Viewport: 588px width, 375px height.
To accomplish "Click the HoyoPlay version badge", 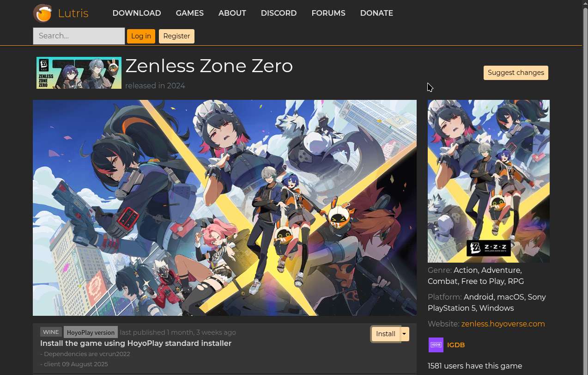I will [91, 332].
